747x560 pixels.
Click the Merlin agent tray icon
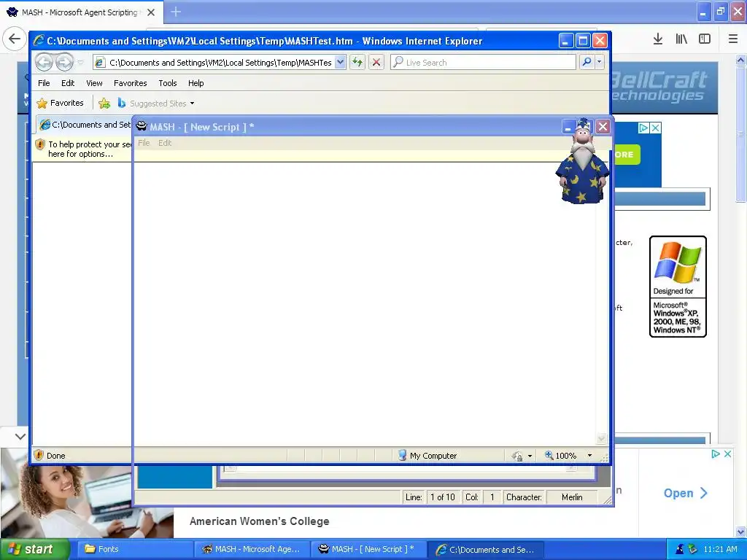(680, 549)
